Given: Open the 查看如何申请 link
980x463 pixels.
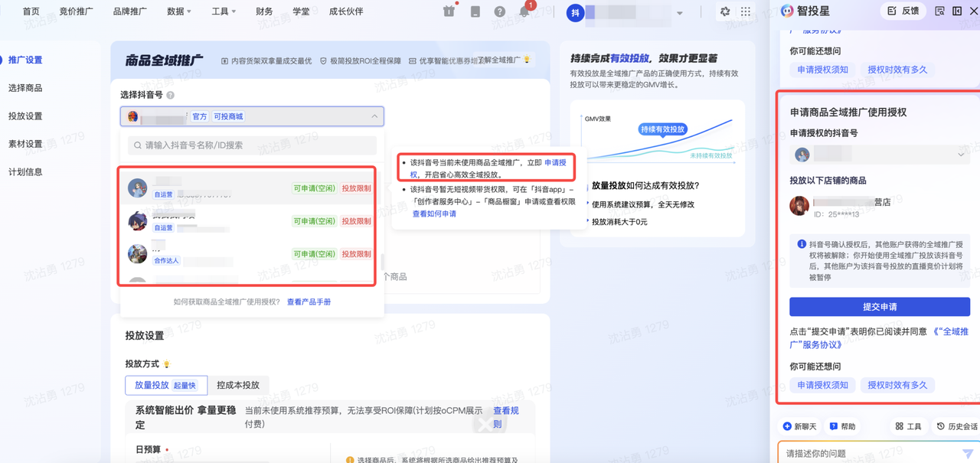Looking at the screenshot, I should click(435, 214).
